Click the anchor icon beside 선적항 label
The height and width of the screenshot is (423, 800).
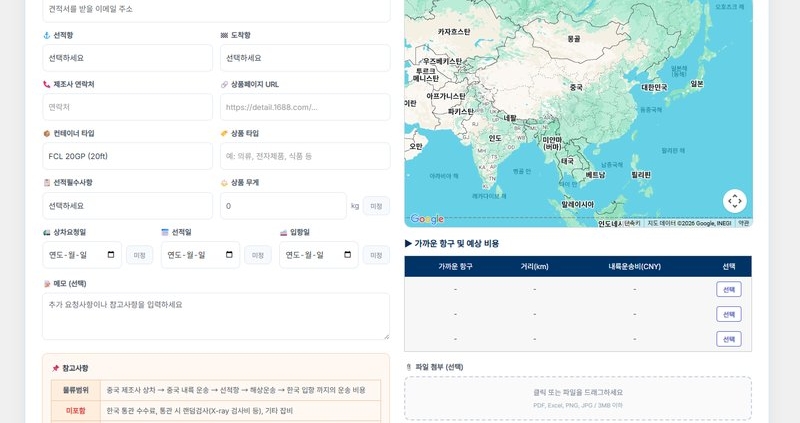pos(46,35)
